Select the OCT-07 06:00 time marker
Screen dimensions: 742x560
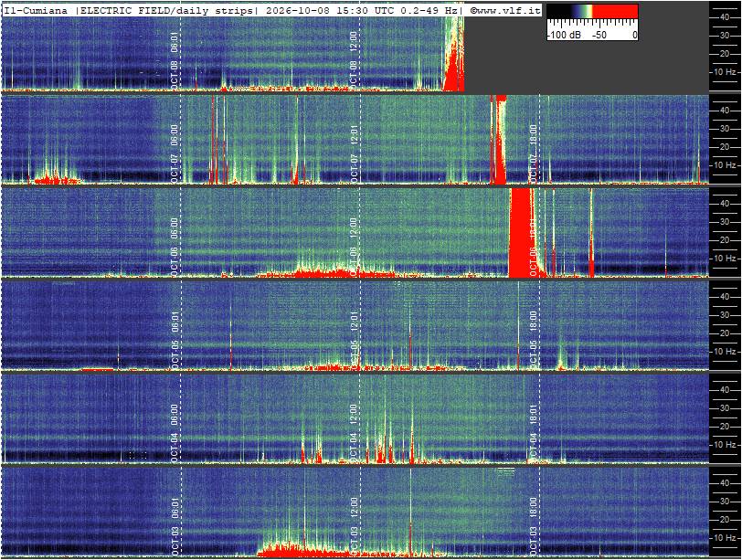175,153
